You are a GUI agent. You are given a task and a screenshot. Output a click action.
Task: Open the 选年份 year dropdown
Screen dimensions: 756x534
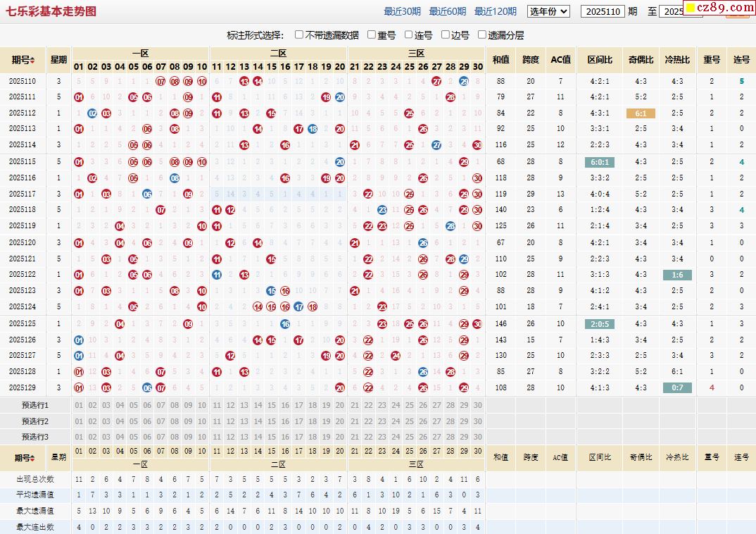pyautogui.click(x=548, y=11)
